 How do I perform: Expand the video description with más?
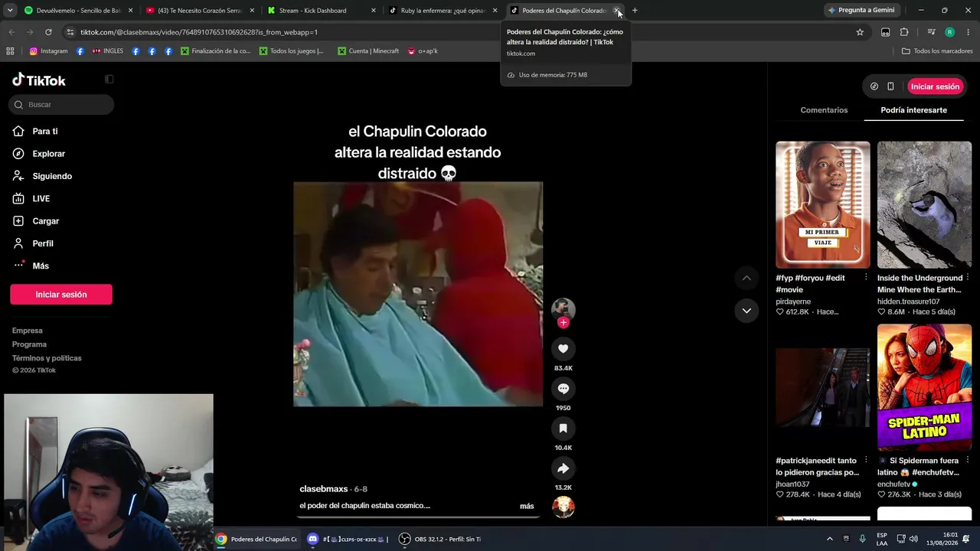[x=527, y=506]
